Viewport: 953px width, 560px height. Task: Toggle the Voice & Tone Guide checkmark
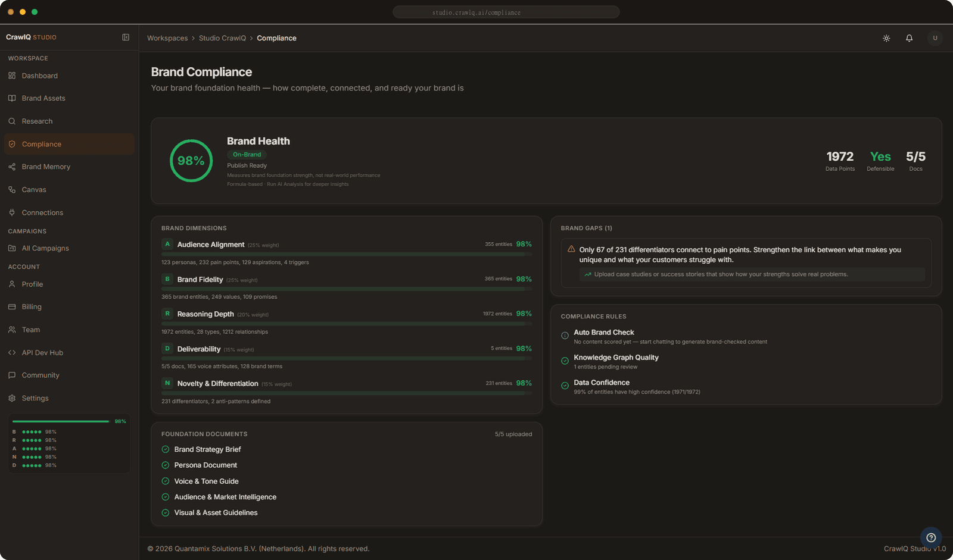pyautogui.click(x=165, y=481)
